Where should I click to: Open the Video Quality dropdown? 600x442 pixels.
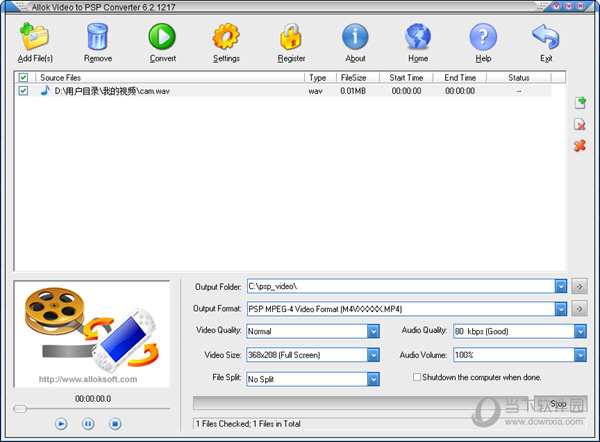pyautogui.click(x=373, y=331)
